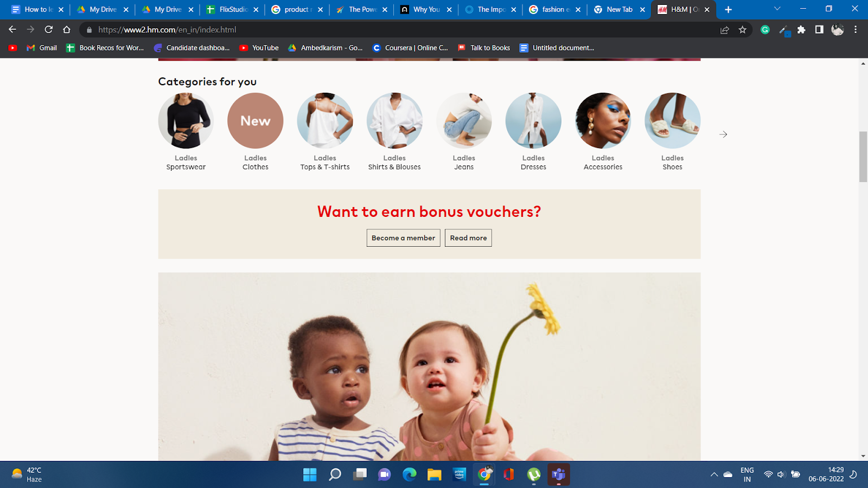This screenshot has height=488, width=868.
Task: Show hidden system tray icons
Action: tap(714, 474)
